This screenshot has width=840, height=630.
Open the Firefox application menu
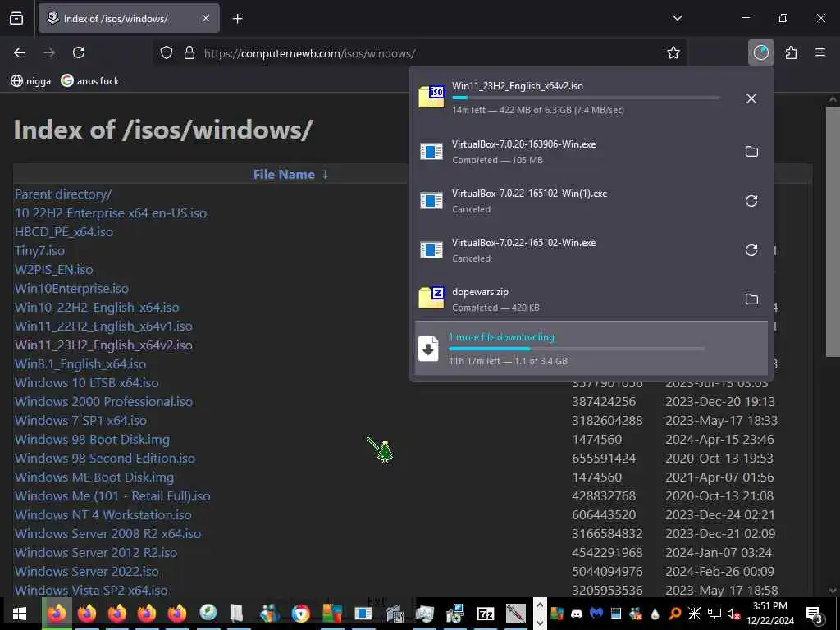click(819, 52)
